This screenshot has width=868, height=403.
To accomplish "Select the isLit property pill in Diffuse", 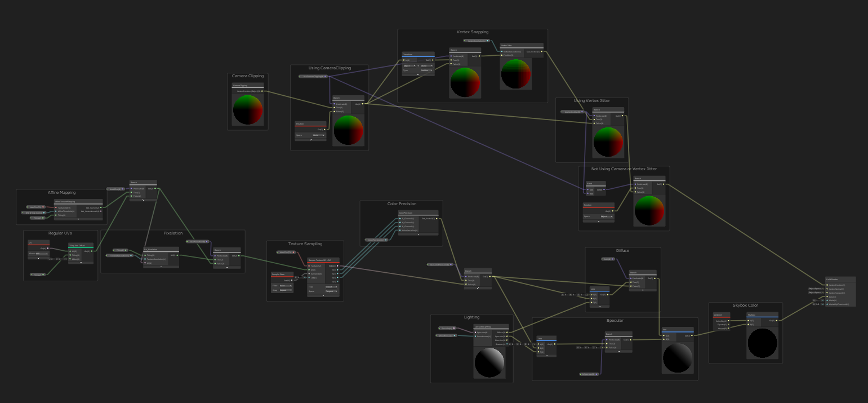I will coord(608,259).
